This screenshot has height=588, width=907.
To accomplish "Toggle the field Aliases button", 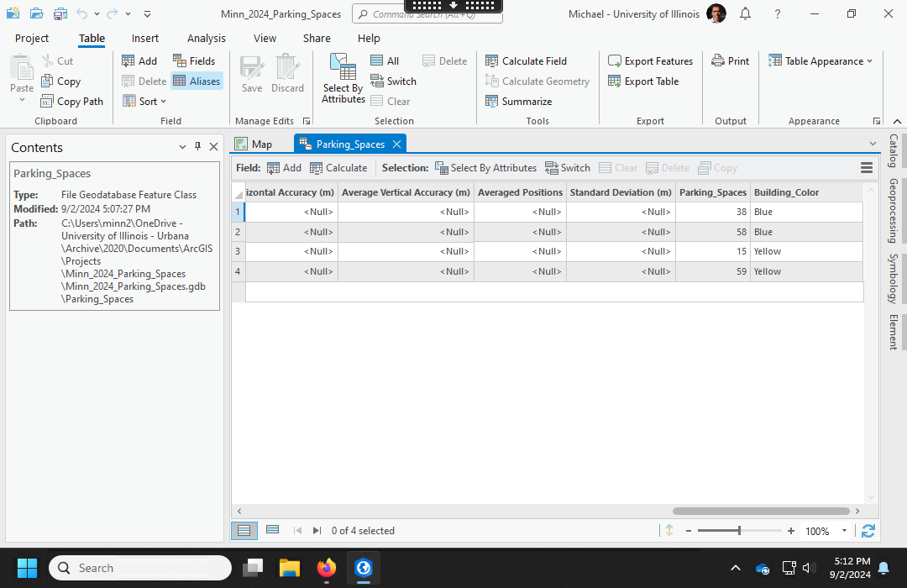I will 197,81.
